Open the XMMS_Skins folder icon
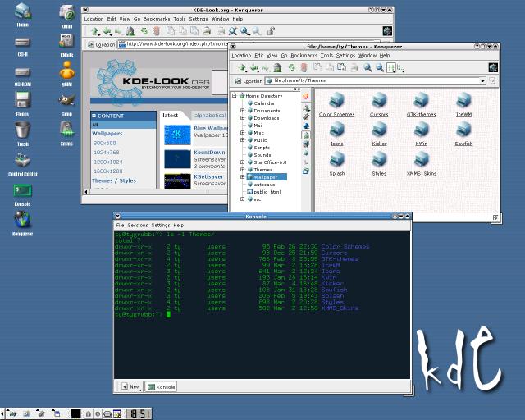525x420 pixels. click(x=421, y=159)
